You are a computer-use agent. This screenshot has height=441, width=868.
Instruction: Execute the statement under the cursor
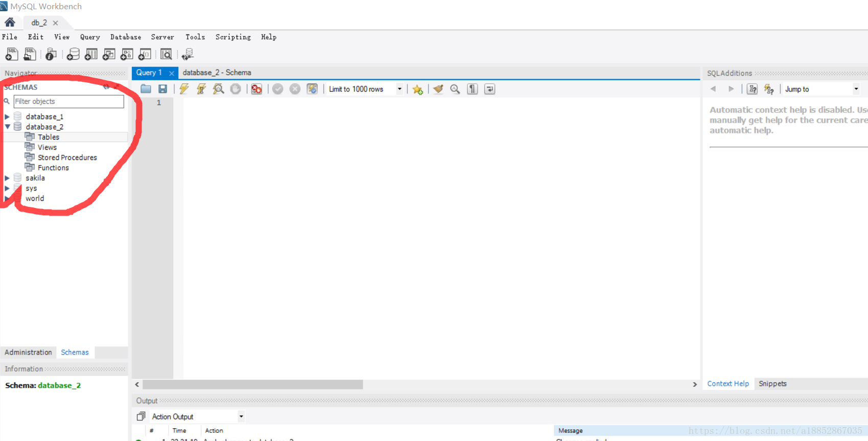point(201,89)
